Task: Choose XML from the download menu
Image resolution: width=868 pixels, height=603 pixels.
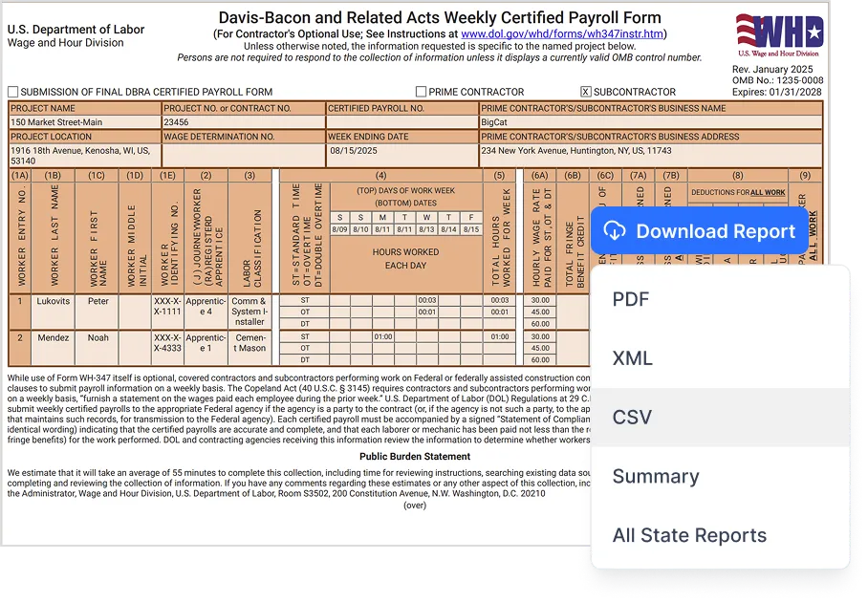Action: point(720,358)
